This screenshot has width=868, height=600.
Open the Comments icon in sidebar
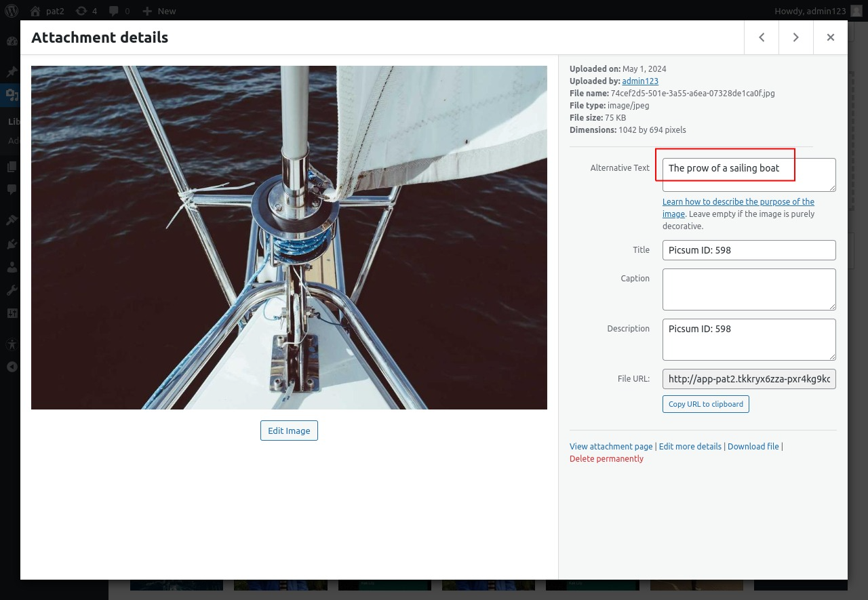click(x=12, y=190)
